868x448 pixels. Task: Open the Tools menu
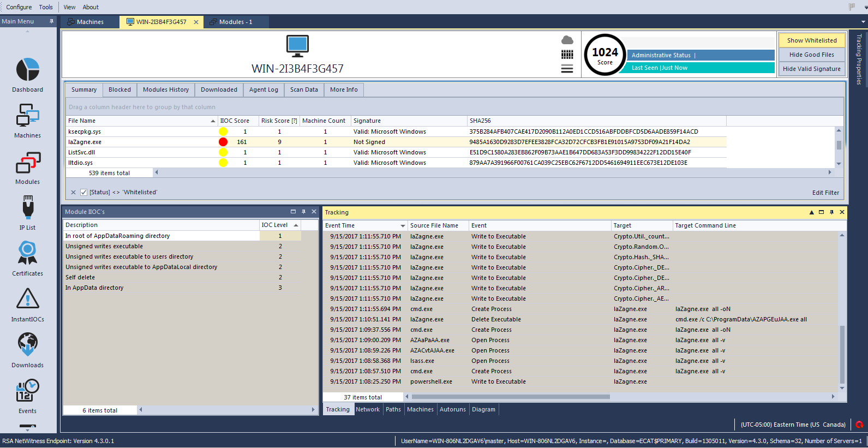46,7
